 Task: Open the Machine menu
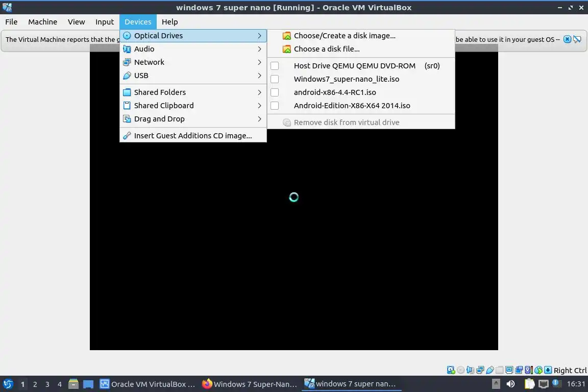[x=43, y=22]
